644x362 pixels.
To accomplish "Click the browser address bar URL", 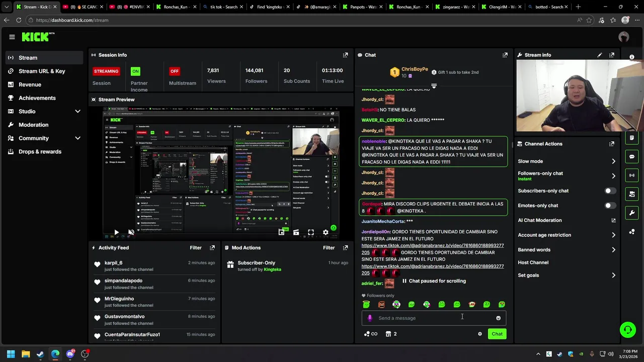I will [72, 20].
